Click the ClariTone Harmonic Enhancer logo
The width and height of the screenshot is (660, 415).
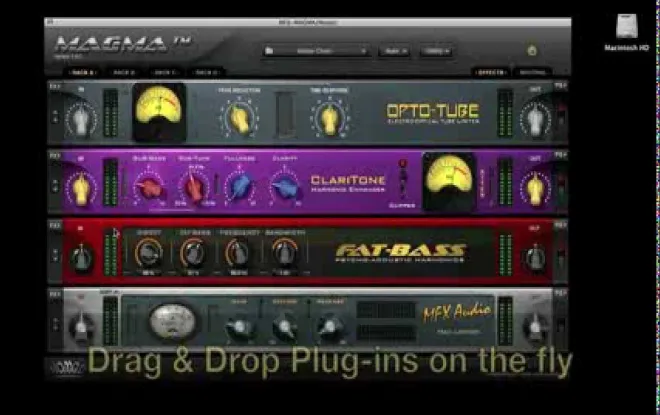tap(348, 184)
